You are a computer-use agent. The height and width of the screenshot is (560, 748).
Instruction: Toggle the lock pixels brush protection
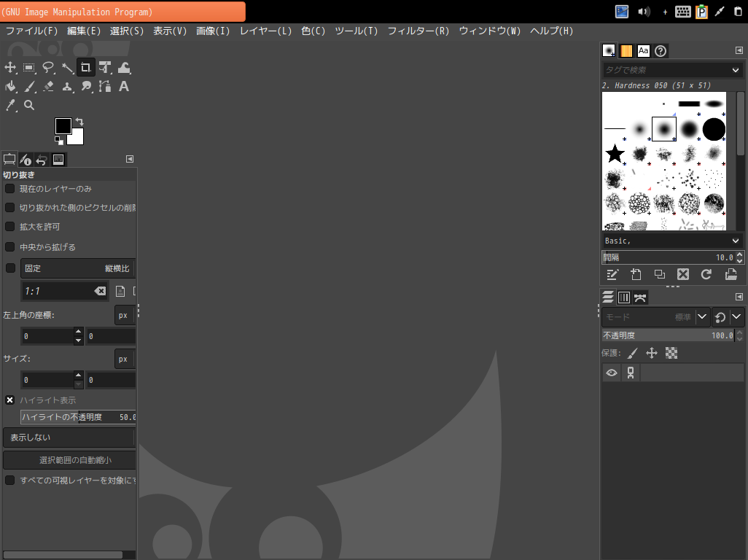pyautogui.click(x=633, y=353)
